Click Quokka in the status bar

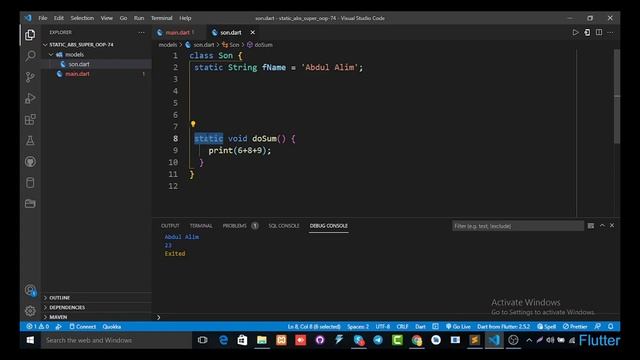(x=111, y=327)
